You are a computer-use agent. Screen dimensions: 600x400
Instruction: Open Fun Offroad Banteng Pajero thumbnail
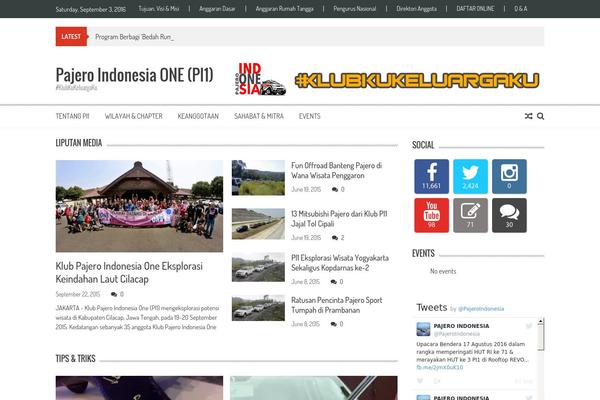click(258, 178)
